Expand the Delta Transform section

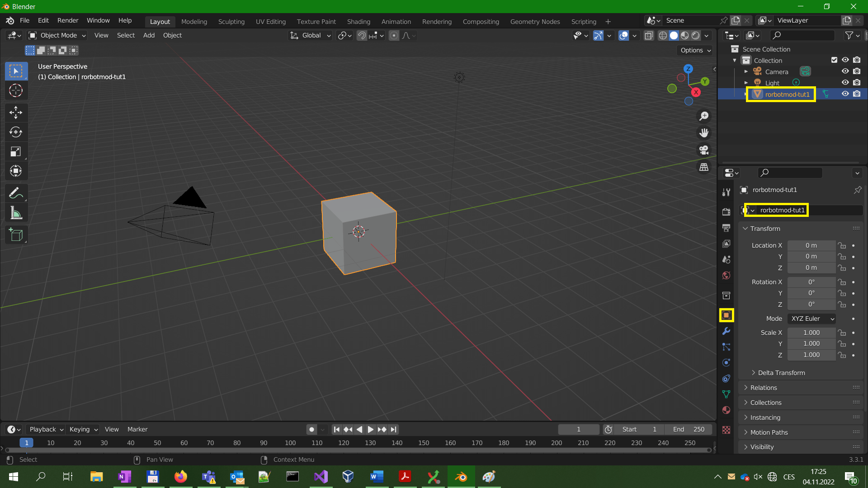(x=782, y=372)
